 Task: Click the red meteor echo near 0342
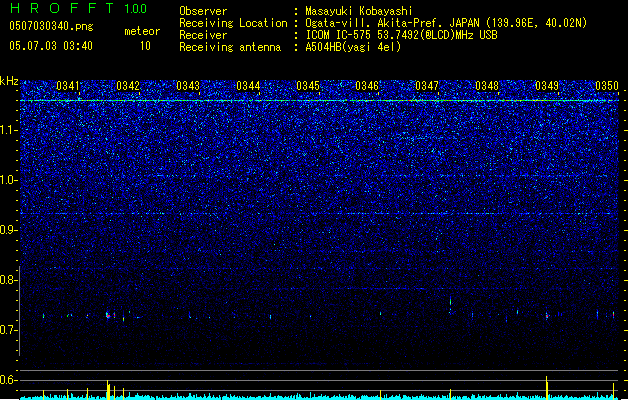(108, 316)
